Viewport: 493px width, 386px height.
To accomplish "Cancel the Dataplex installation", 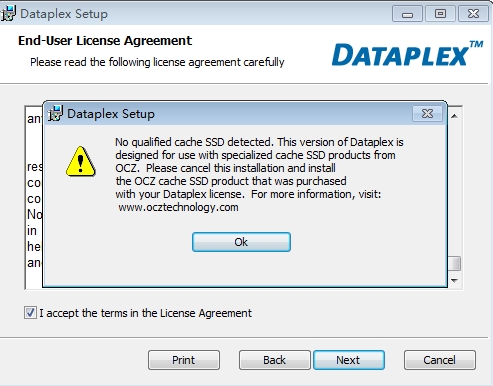I will point(440,360).
